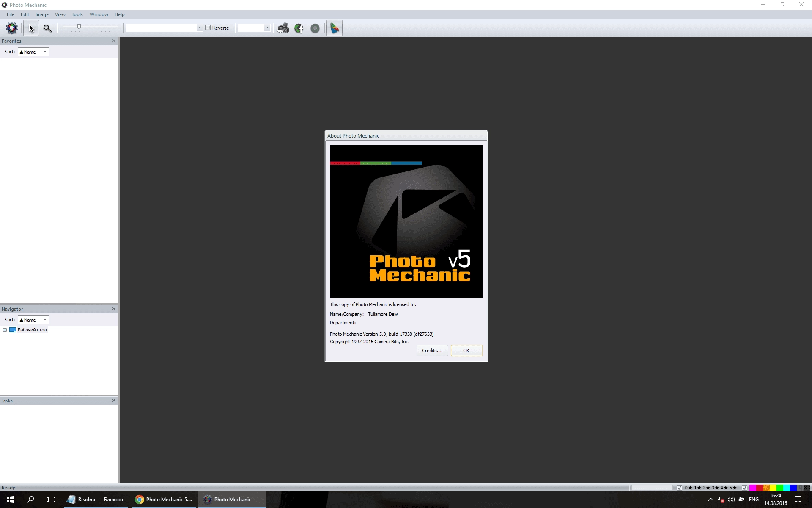The width and height of the screenshot is (812, 508).
Task: Select the magnifying glass zoom tool
Action: click(47, 28)
